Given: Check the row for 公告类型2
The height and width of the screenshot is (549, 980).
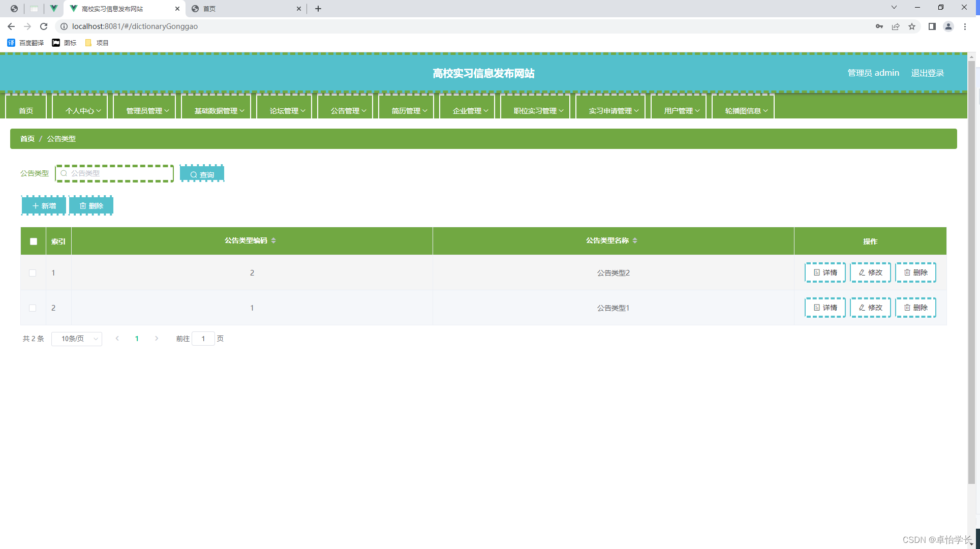Looking at the screenshot, I should pyautogui.click(x=33, y=273).
